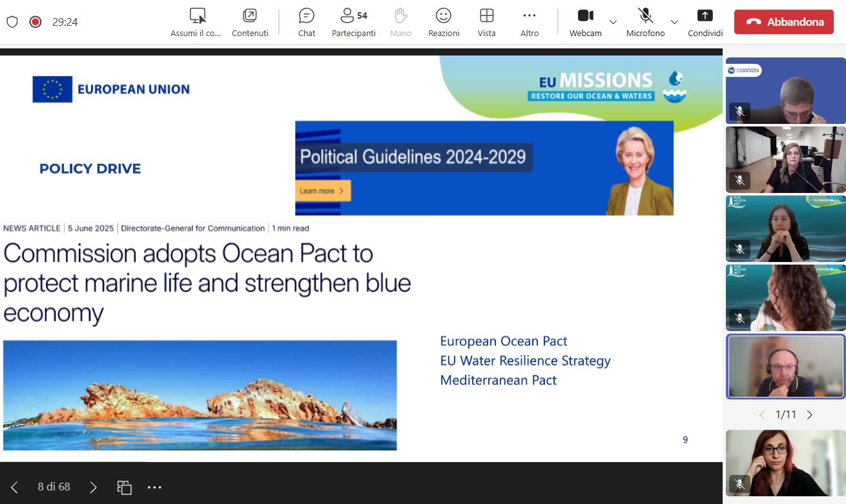Click the rocky coastline sea photo
This screenshot has width=846, height=504.
click(200, 395)
